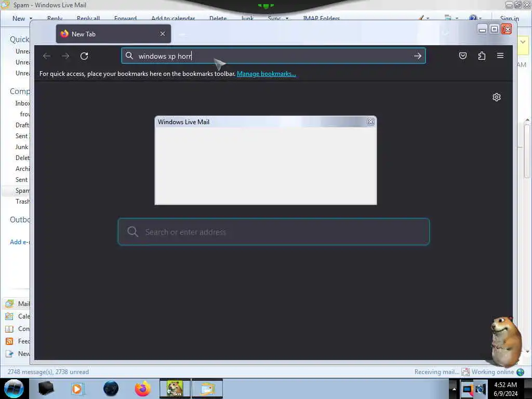Click Reply all in Windows Live Mail
Image resolution: width=532 pixels, height=399 pixels.
pos(88,18)
